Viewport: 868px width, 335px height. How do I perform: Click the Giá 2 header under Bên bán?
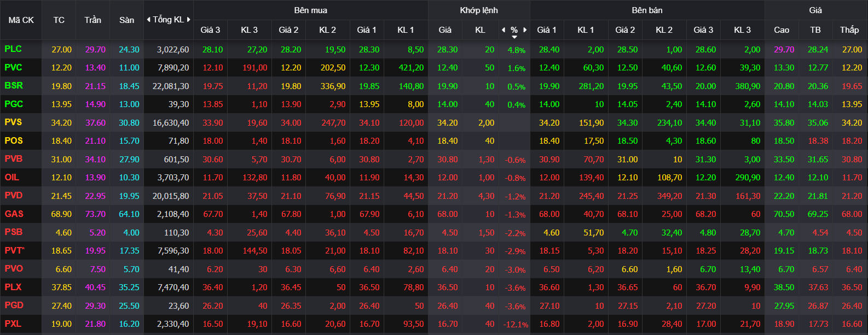pyautogui.click(x=625, y=30)
